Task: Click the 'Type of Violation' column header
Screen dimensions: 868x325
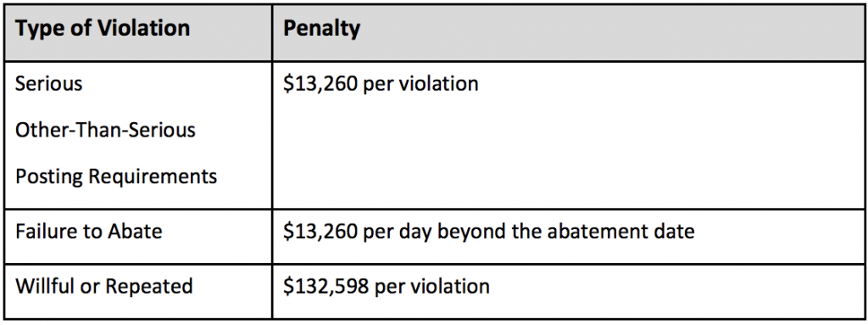Action: click(103, 28)
